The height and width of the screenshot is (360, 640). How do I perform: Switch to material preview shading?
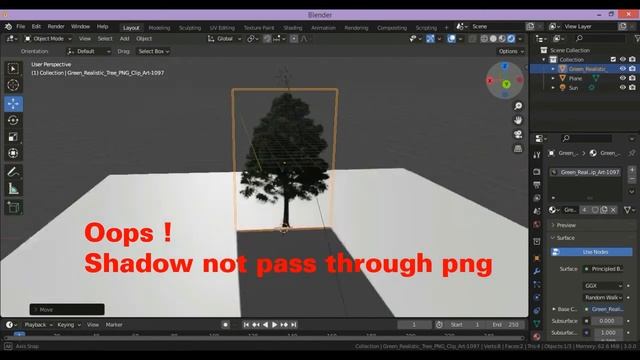(502, 39)
